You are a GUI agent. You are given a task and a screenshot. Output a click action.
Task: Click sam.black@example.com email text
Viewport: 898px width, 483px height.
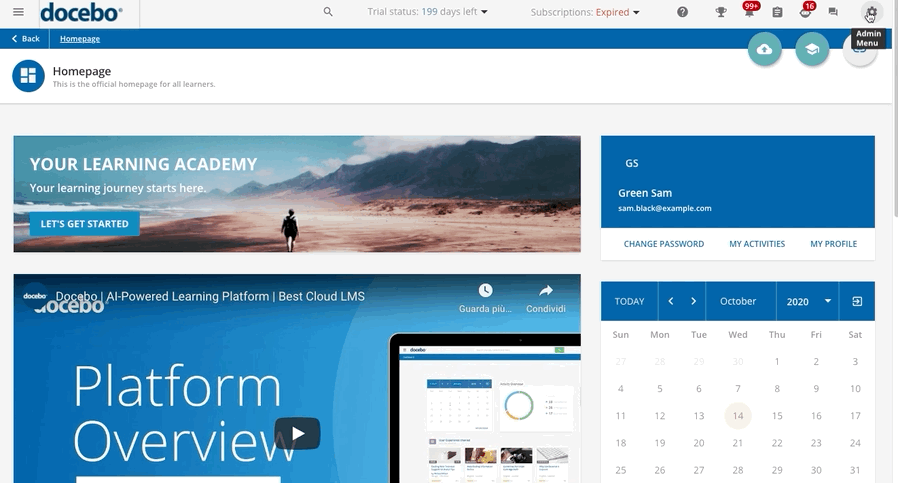(664, 209)
